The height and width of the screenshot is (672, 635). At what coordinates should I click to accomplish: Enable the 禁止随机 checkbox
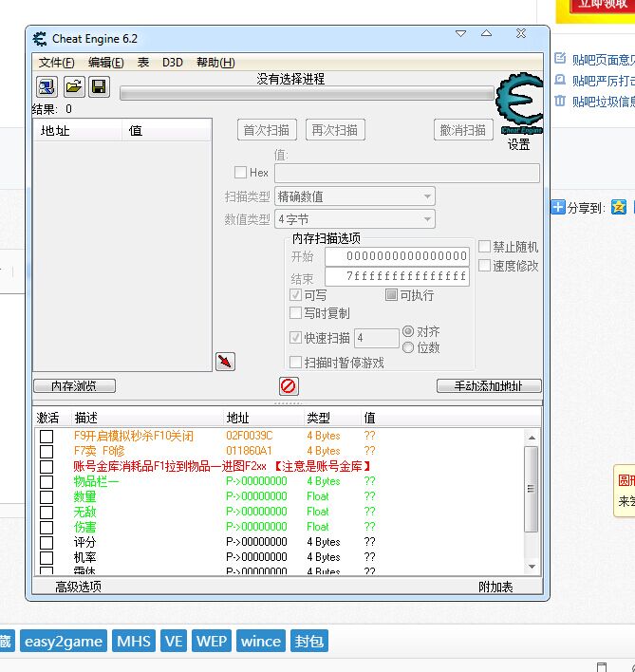coord(484,247)
